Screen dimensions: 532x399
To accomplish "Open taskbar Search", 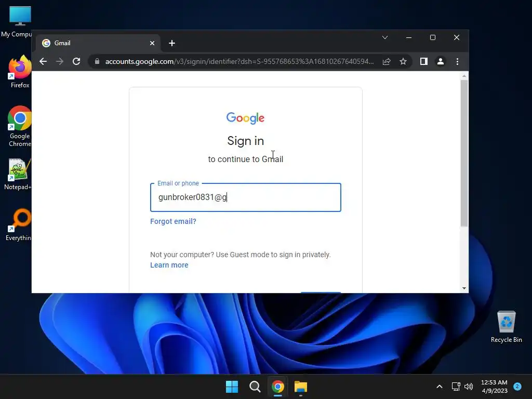I will (255, 387).
